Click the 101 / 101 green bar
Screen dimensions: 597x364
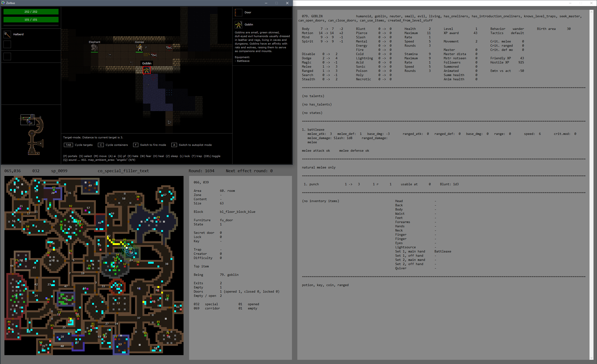[x=31, y=20]
